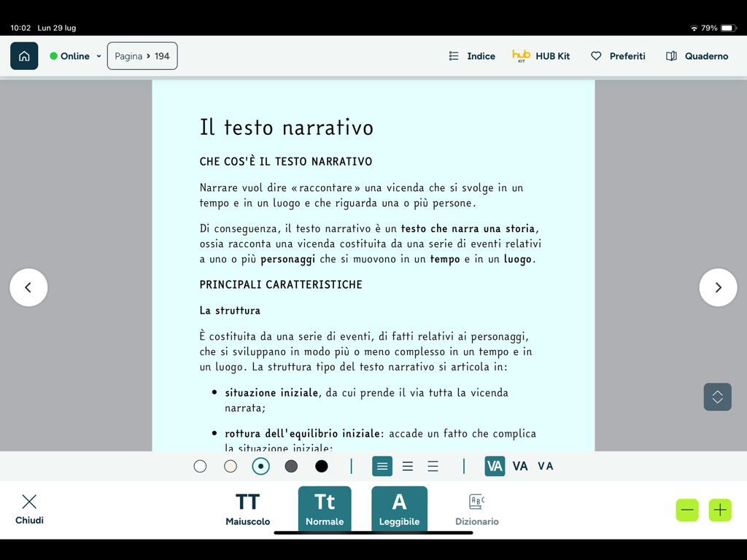Click the Home icon in the corner
Image resolution: width=747 pixels, height=560 pixels.
click(24, 55)
